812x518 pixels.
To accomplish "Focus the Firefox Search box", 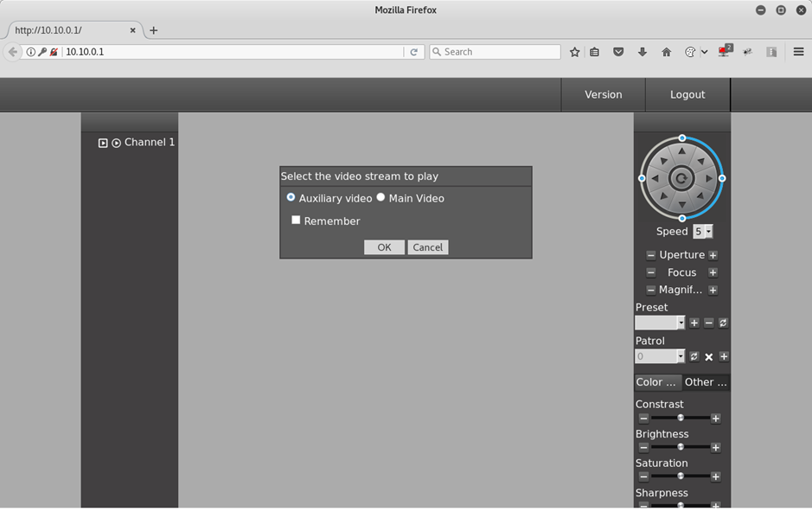I will coord(496,52).
